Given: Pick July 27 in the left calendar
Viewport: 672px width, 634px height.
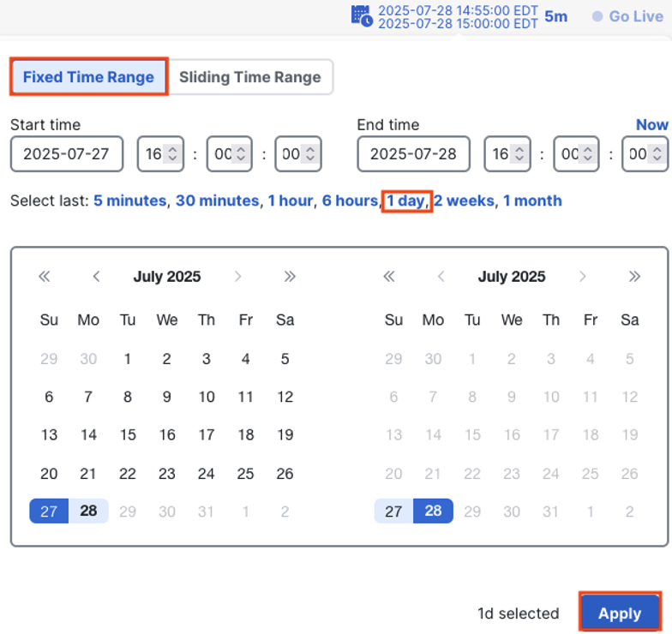Looking at the screenshot, I should point(49,511).
